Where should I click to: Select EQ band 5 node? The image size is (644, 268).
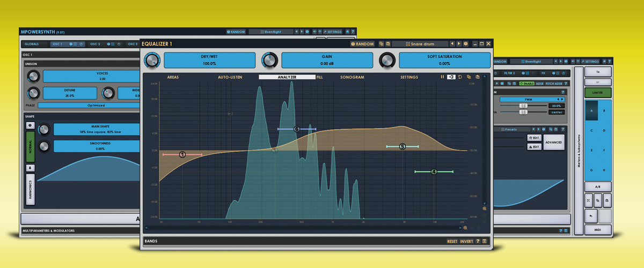402,146
